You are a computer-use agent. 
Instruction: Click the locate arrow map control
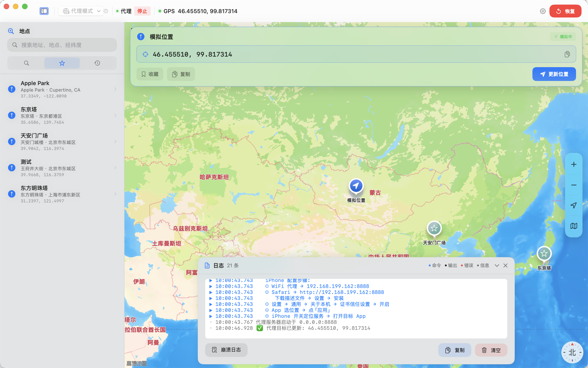574,205
